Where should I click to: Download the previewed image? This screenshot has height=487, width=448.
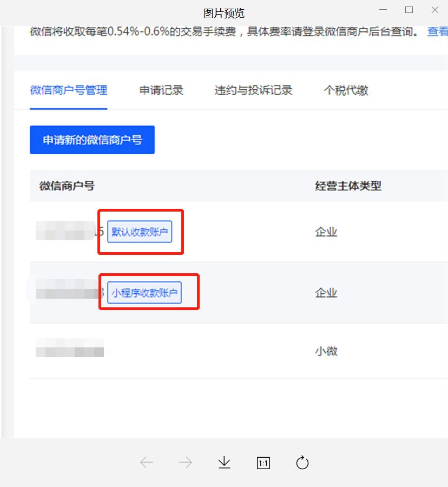(224, 463)
